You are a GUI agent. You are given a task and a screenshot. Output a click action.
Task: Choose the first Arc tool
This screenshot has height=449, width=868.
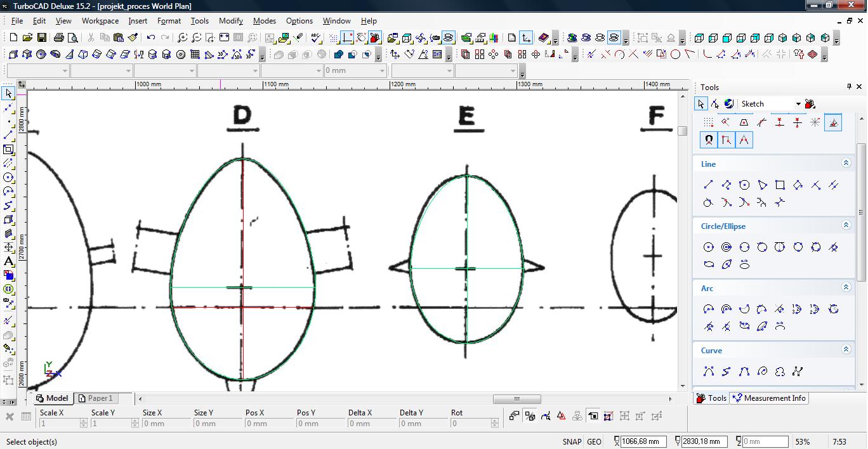(x=709, y=309)
